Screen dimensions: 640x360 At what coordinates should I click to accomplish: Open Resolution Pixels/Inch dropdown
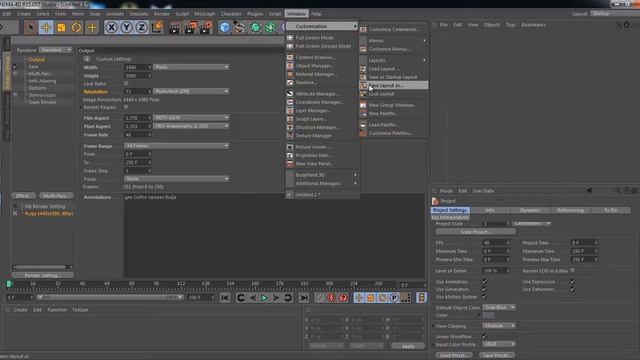tap(191, 91)
